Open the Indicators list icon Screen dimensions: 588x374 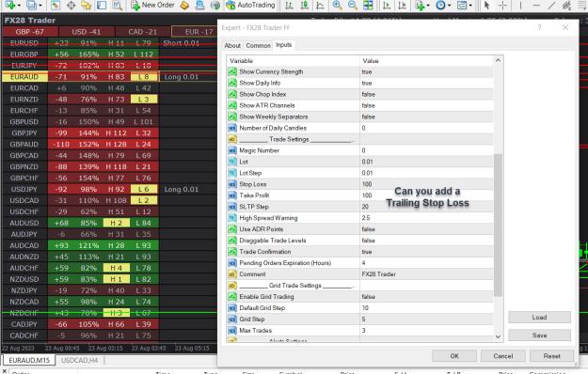pos(420,5)
